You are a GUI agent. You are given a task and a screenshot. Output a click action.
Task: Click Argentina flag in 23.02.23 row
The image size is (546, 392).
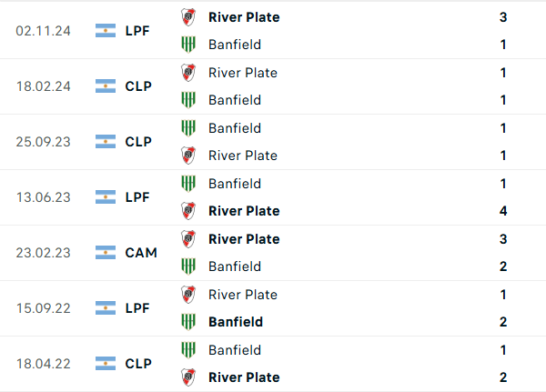[106, 253]
